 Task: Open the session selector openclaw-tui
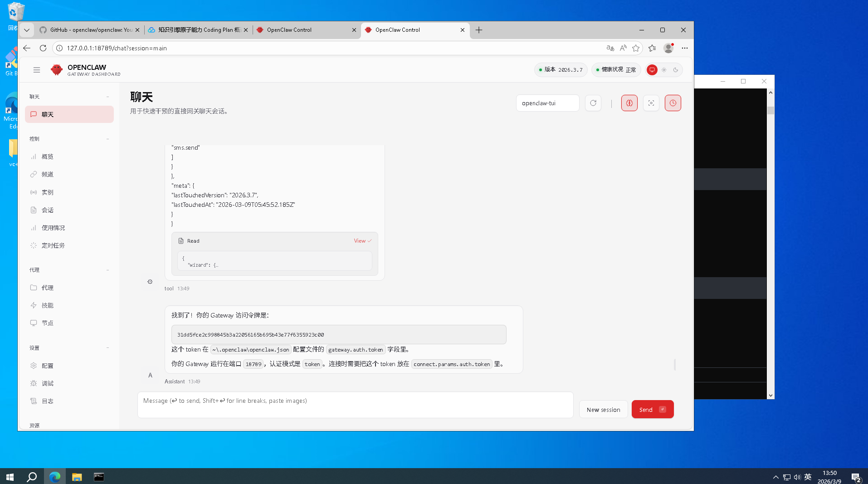(x=547, y=103)
